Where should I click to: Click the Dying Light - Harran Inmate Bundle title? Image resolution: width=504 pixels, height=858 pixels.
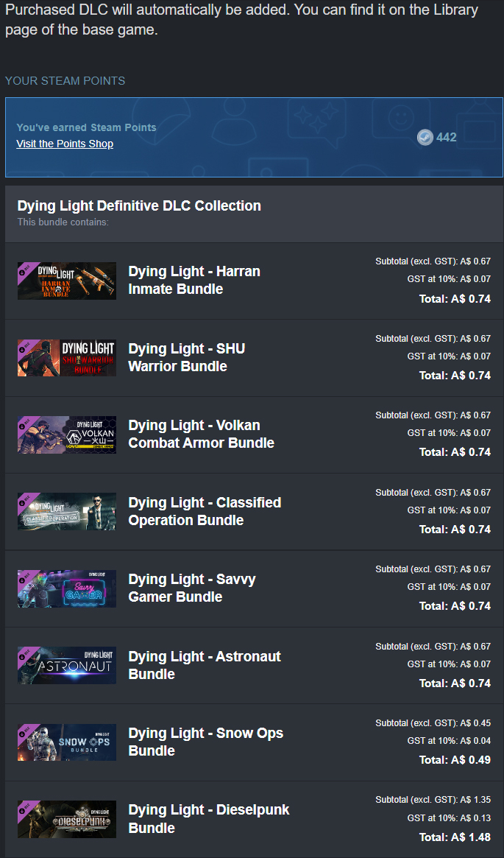pyautogui.click(x=194, y=280)
